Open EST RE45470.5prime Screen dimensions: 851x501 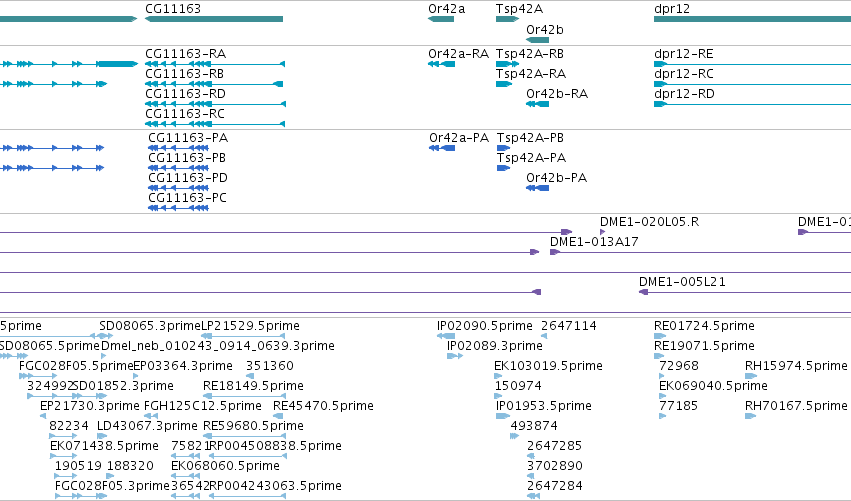[x=323, y=407]
